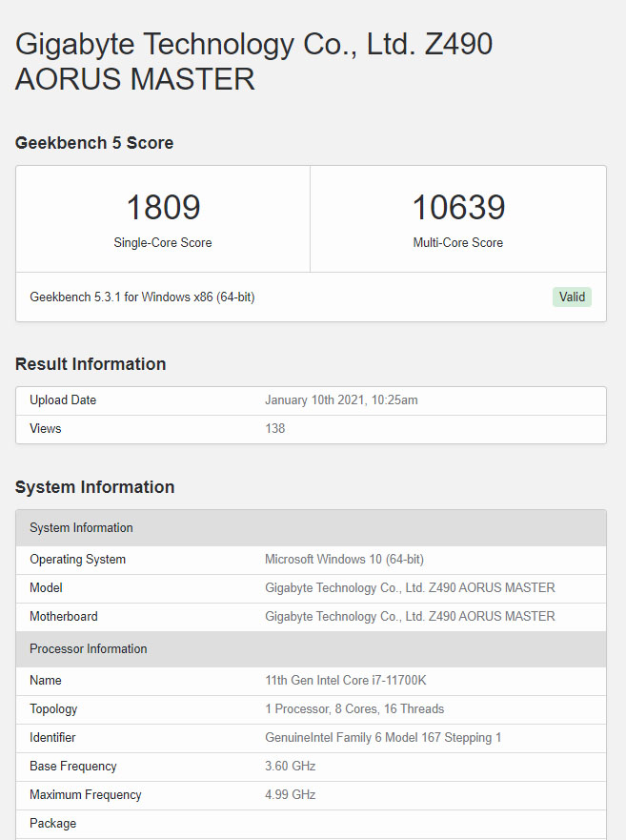This screenshot has width=626, height=840.
Task: Click the Single-Core Score label
Action: pos(163,243)
